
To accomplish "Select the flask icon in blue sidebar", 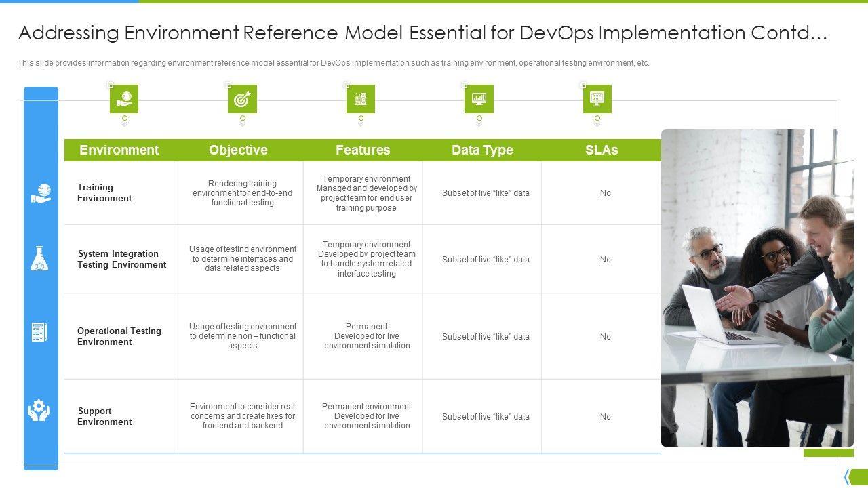I will pyautogui.click(x=40, y=259).
